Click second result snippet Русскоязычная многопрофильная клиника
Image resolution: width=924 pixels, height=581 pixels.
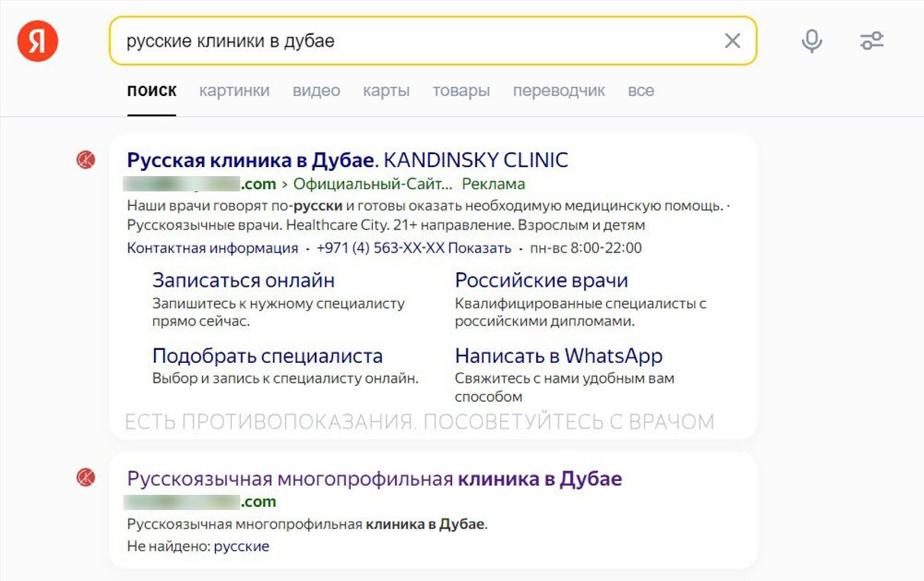click(307, 525)
